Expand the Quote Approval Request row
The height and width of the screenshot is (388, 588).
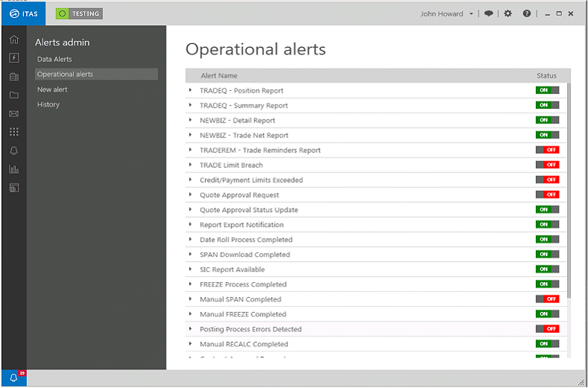[190, 195]
